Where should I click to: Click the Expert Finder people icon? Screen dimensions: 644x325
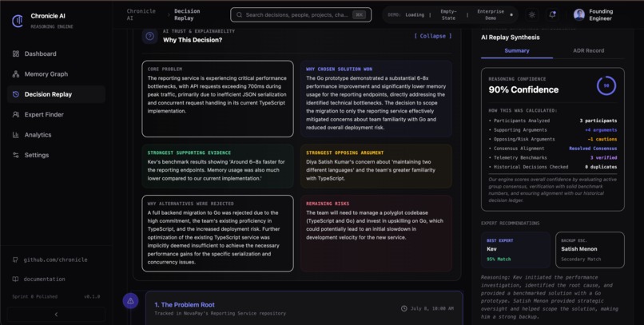point(16,114)
